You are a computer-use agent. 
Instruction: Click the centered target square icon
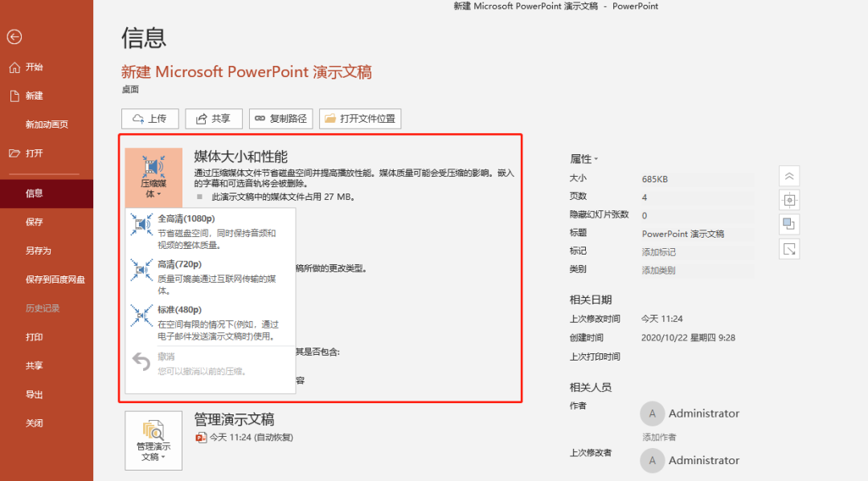pos(789,200)
